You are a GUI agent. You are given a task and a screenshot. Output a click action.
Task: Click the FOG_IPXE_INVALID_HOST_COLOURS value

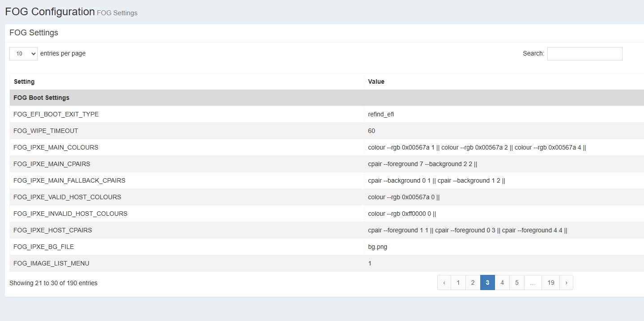click(x=402, y=214)
